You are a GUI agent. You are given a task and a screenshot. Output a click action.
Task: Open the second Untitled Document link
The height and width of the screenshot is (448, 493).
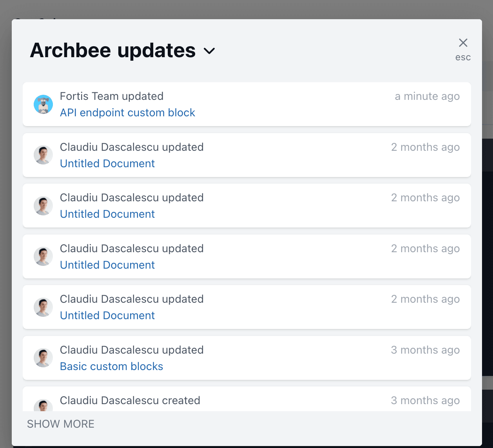point(107,214)
